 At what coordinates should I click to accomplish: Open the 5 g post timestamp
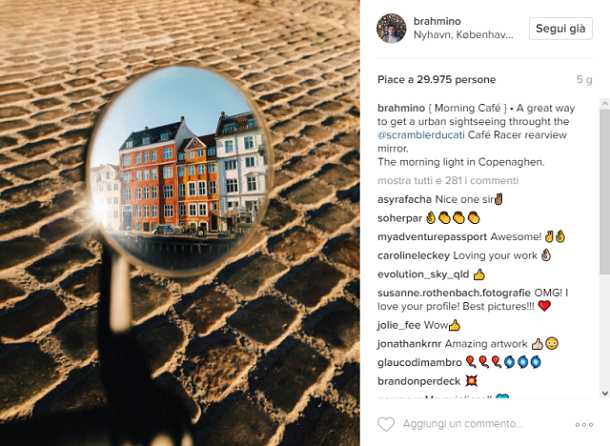584,80
